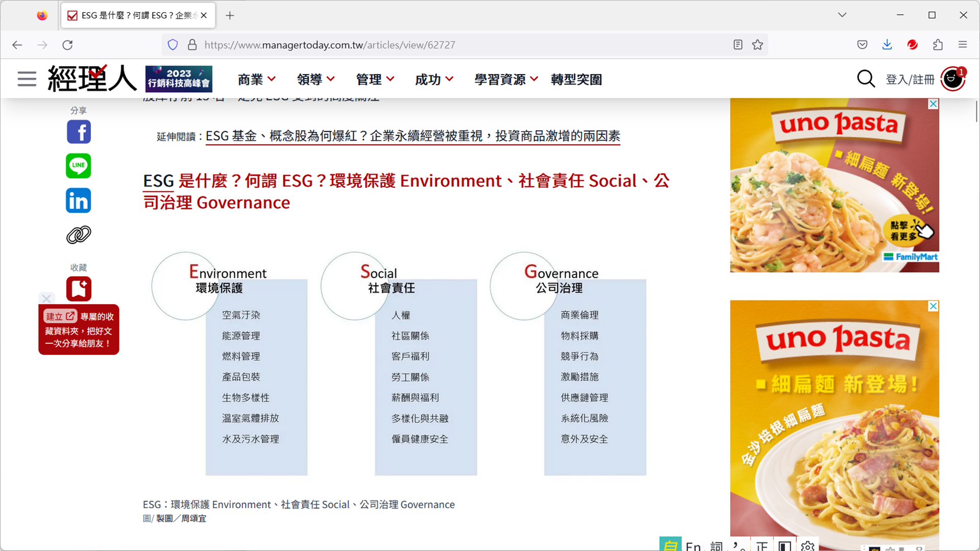Share article via LINE icon

[79, 166]
